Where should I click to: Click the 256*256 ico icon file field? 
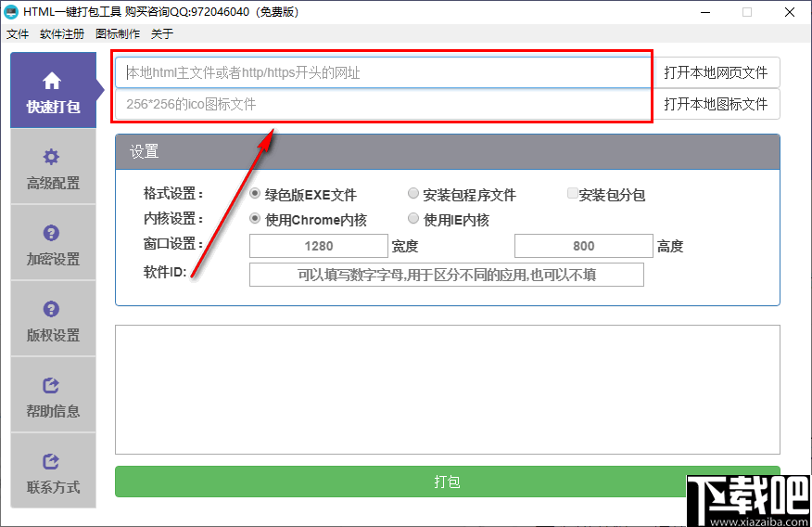coord(384,104)
